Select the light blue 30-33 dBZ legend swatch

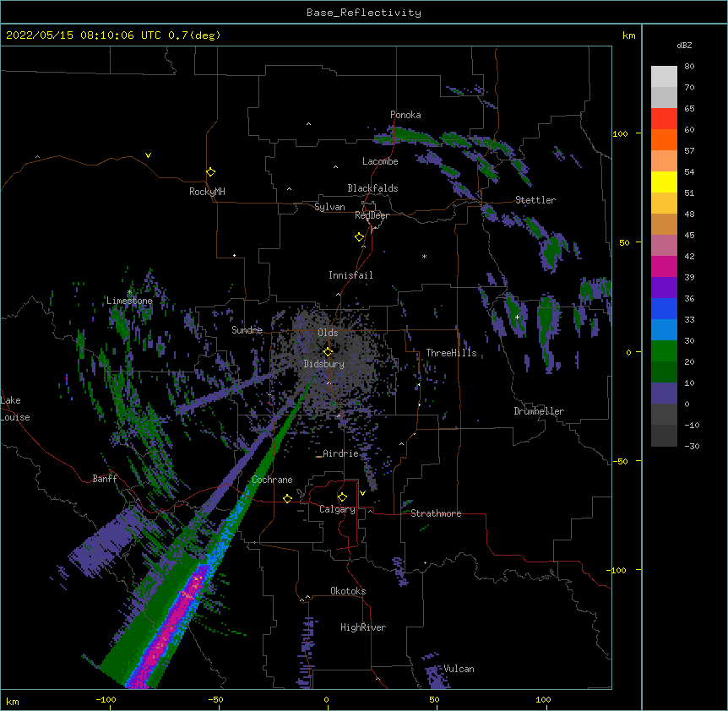[x=664, y=329]
